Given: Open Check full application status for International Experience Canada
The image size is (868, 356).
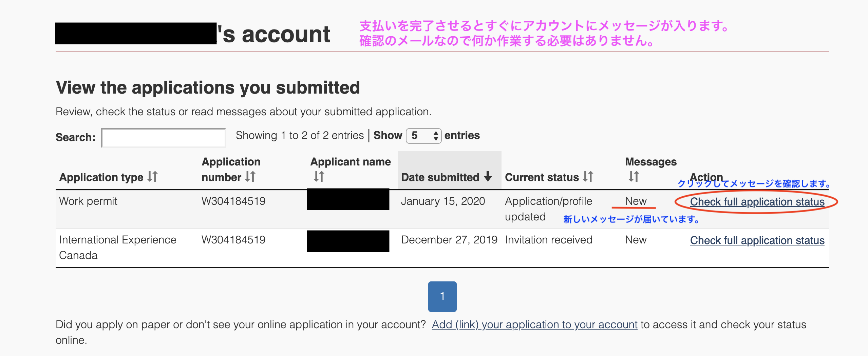Looking at the screenshot, I should point(757,240).
